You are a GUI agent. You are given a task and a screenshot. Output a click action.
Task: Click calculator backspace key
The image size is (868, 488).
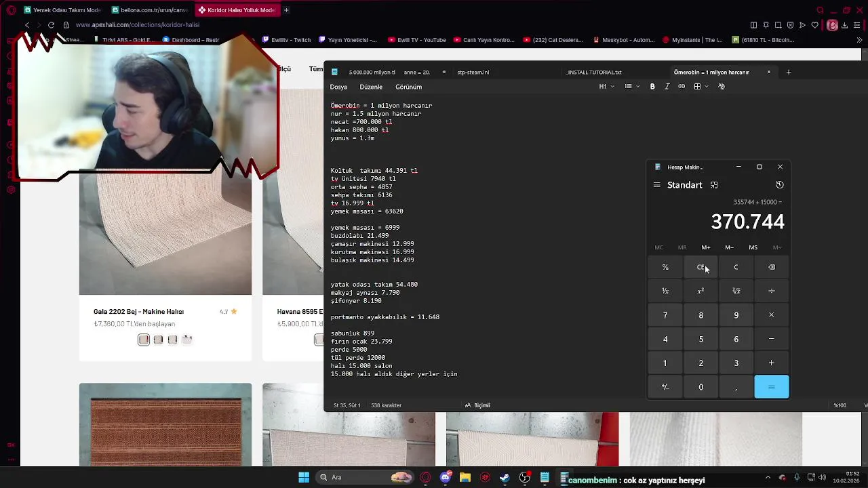(x=771, y=267)
